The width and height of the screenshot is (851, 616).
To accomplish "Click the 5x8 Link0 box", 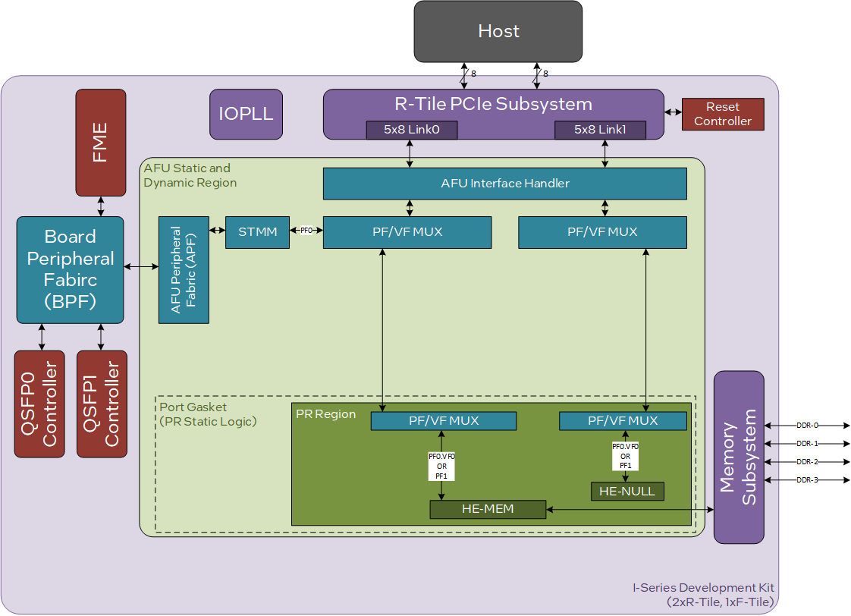I will 412,130.
